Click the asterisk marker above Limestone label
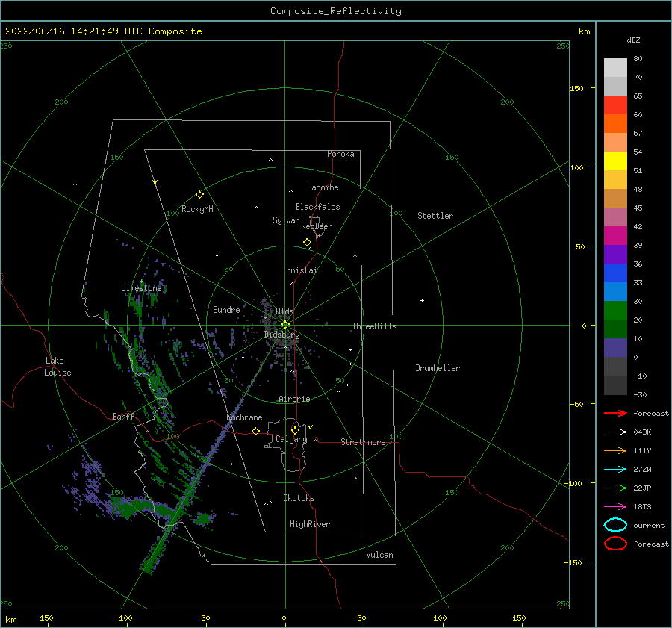672x628 pixels. click(141, 282)
